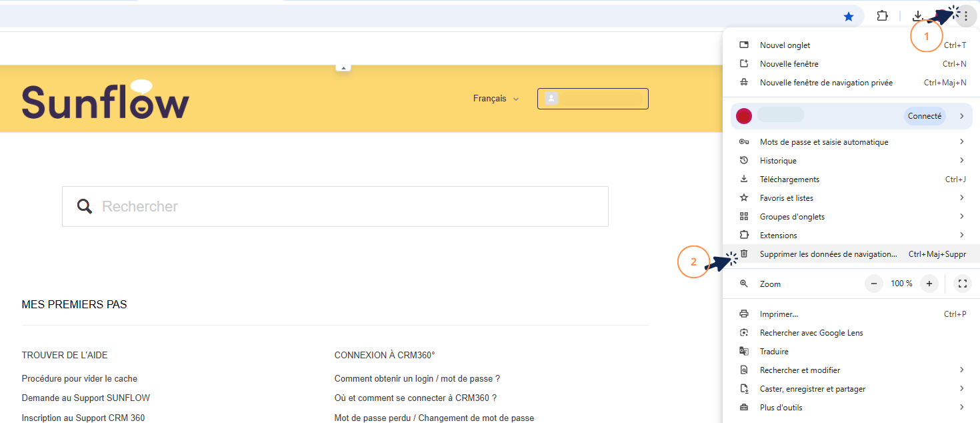The height and width of the screenshot is (423, 980).
Task: Click the key icon for passwords
Action: click(744, 141)
